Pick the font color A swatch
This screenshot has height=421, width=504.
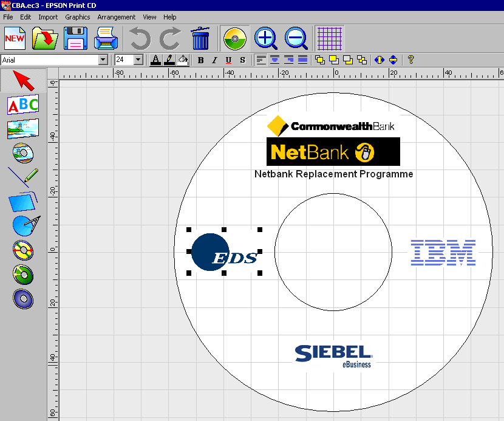155,60
